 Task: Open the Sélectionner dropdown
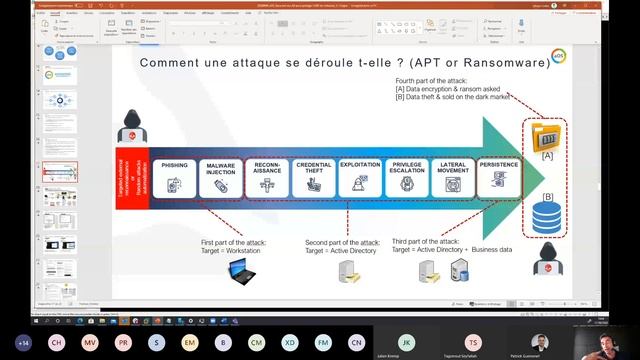click(x=495, y=36)
